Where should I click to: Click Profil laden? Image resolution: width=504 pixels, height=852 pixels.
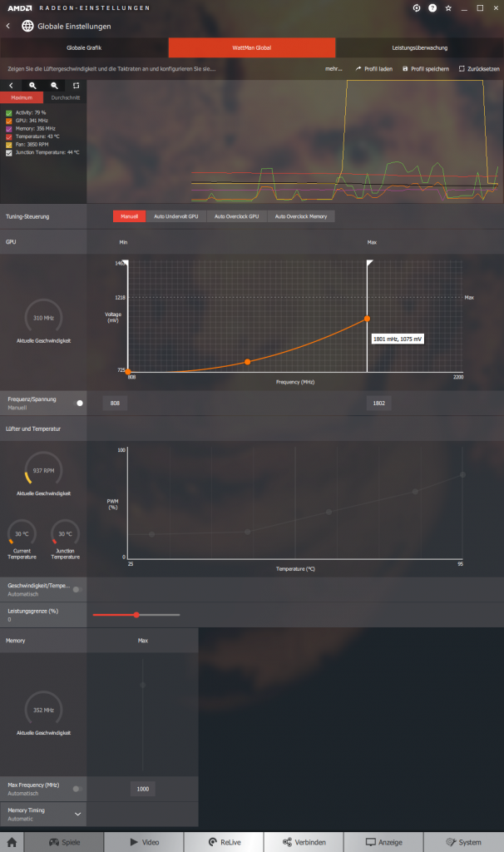(374, 69)
